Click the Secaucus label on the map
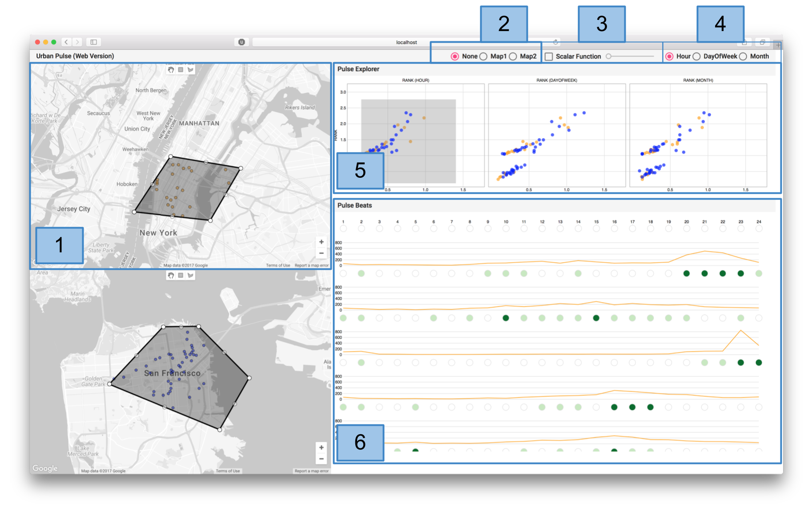Screen dimensions: 812x520 tap(98, 113)
